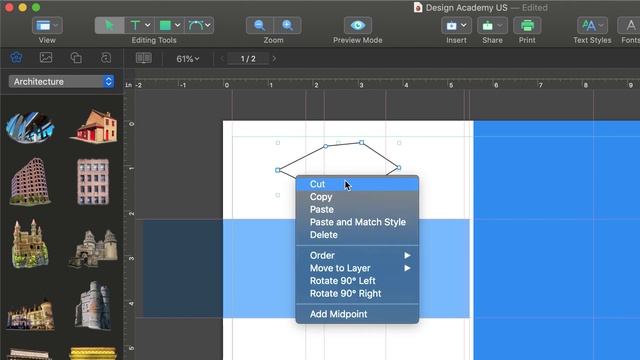Open the Architecture category dropdown
This screenshot has width=640, height=360.
click(62, 81)
